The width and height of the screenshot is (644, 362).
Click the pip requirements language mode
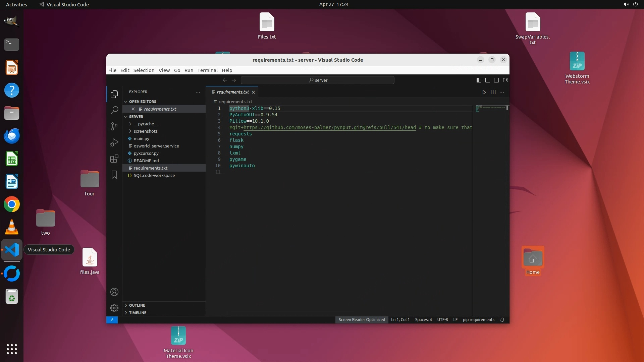[478, 320]
